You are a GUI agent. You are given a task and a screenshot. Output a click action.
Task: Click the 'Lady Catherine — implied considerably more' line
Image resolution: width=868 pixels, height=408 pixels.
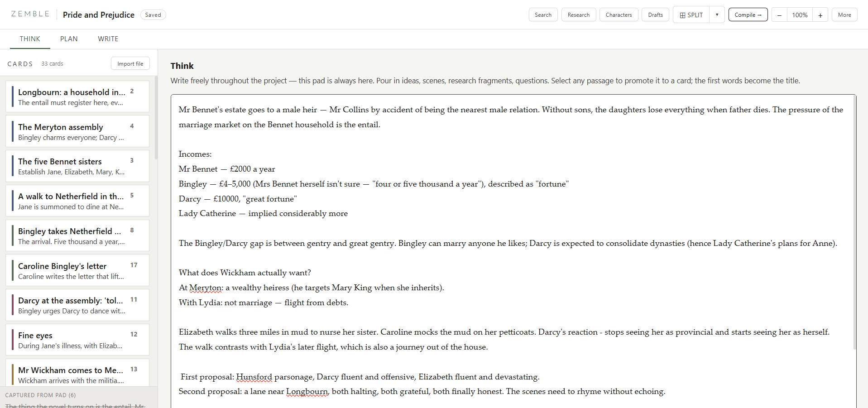[x=263, y=213]
